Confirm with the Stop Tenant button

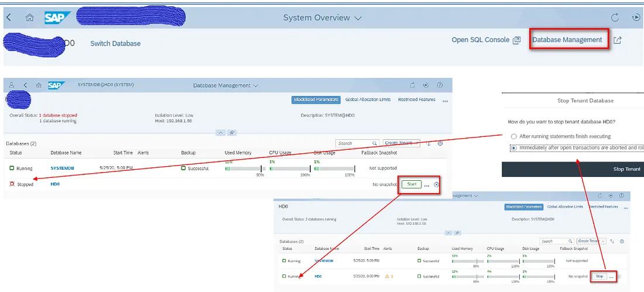point(626,169)
